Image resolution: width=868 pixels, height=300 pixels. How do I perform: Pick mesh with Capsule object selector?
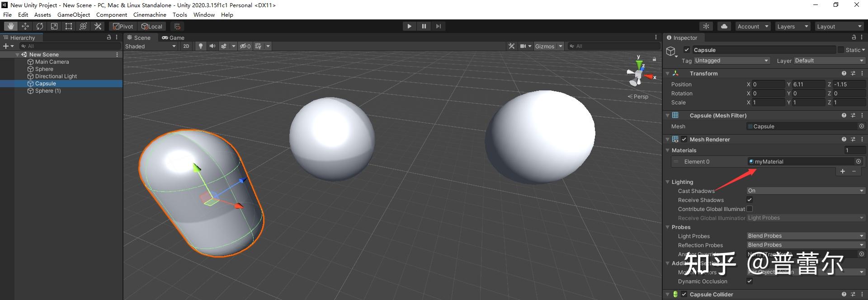click(861, 127)
